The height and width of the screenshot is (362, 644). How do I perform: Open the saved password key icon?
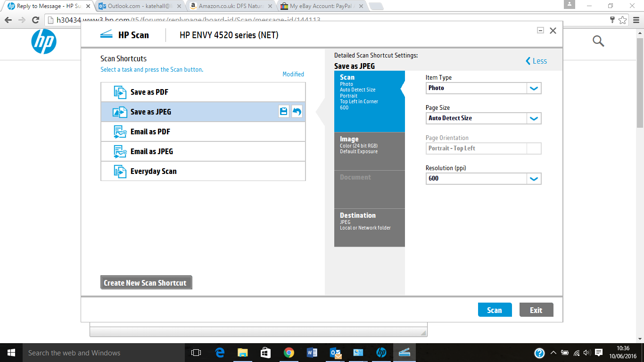tap(612, 20)
